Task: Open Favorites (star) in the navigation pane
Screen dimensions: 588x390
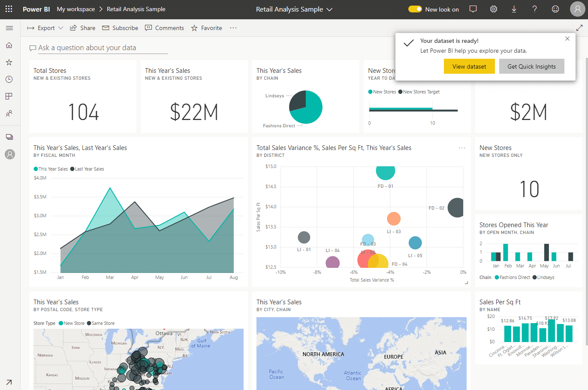Action: click(x=9, y=62)
